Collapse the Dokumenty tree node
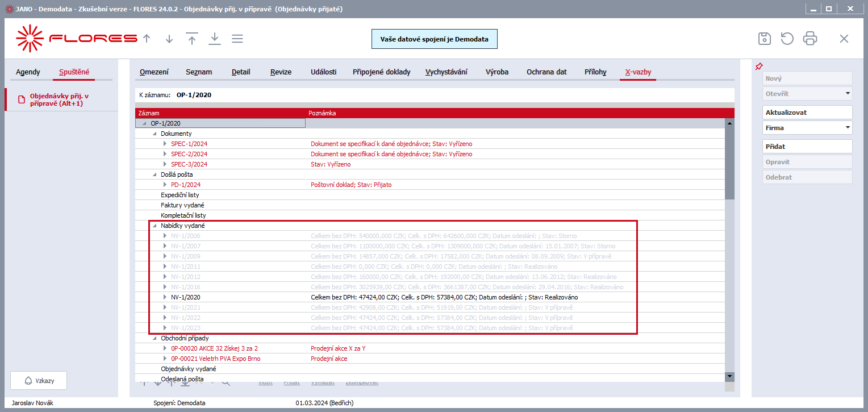Image resolution: width=868 pixels, height=412 pixels. 155,134
